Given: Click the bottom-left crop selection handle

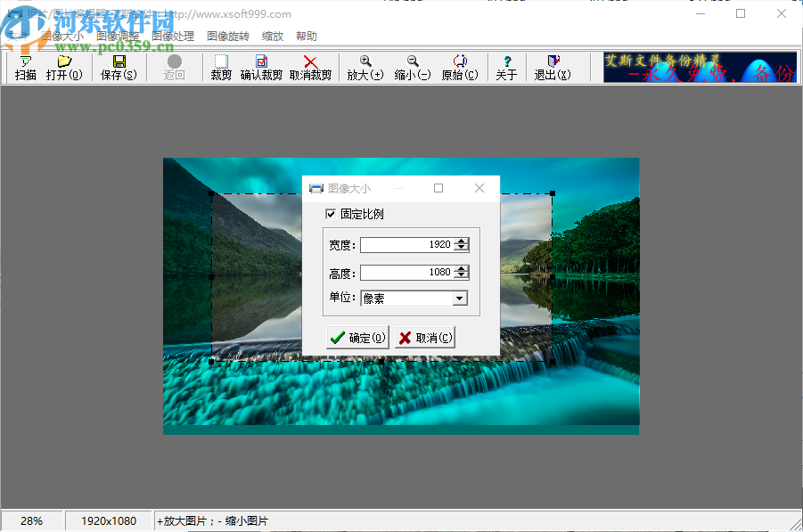Looking at the screenshot, I should [211, 361].
